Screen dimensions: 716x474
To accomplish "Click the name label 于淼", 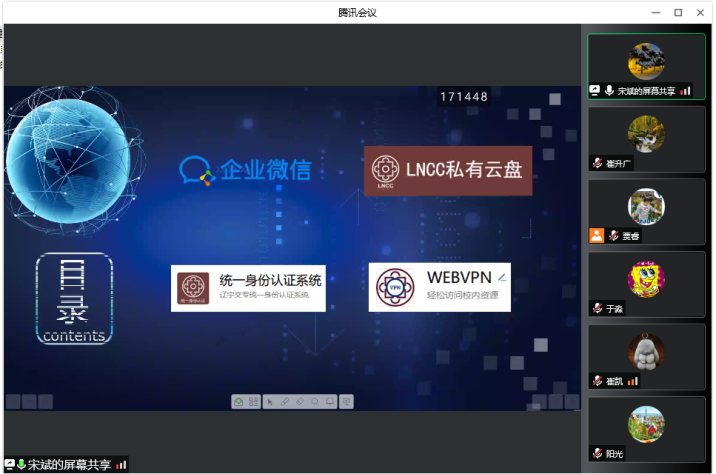I will tap(615, 309).
